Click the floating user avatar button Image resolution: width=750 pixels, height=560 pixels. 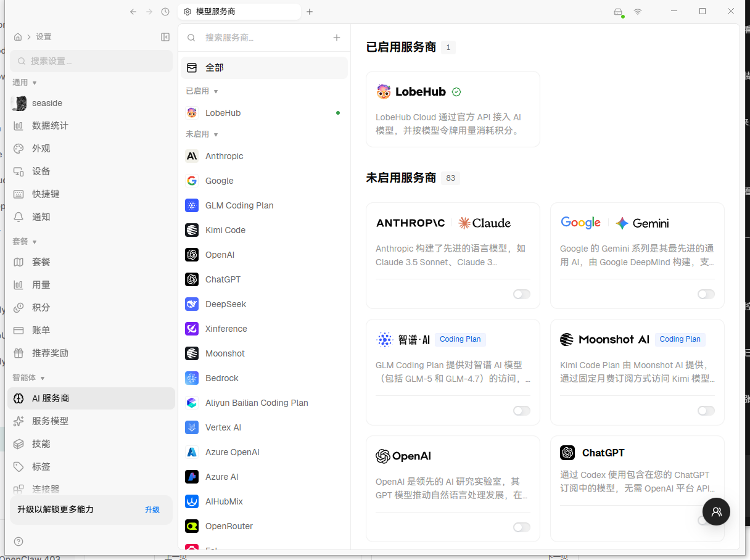click(716, 511)
